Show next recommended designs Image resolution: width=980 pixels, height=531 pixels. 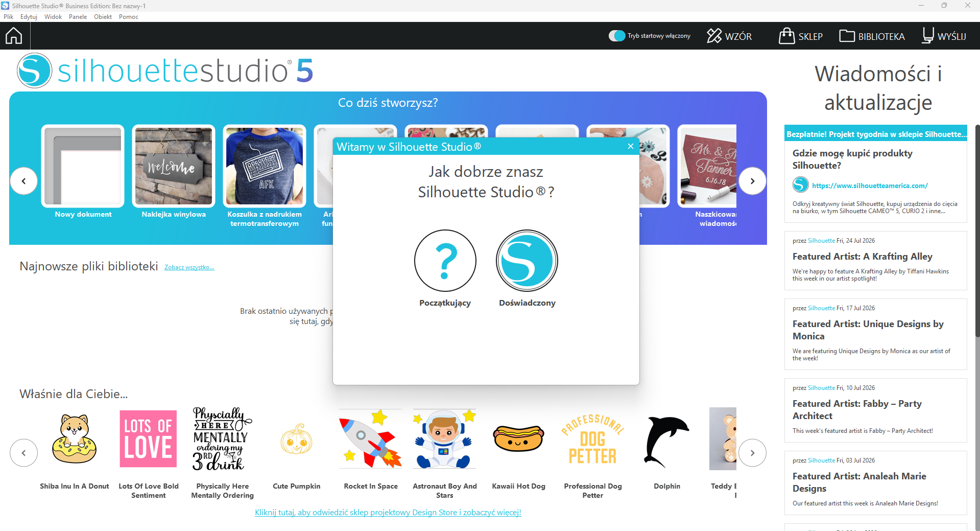[753, 453]
